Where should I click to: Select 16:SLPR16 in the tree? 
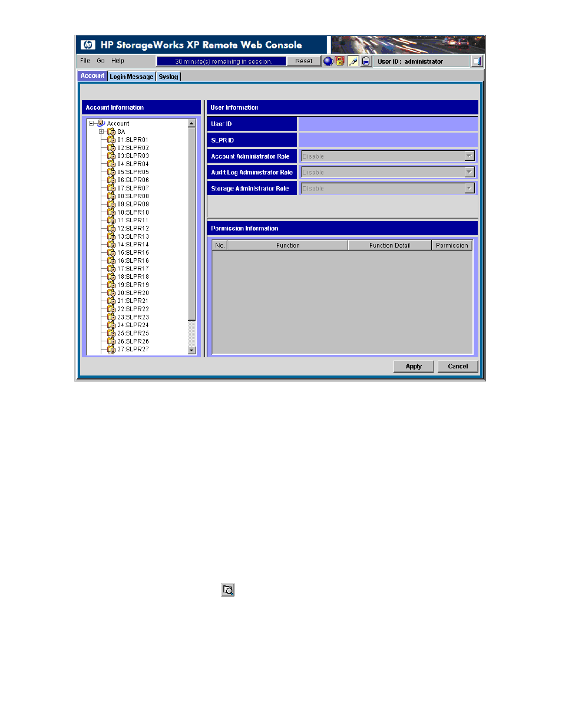point(133,261)
